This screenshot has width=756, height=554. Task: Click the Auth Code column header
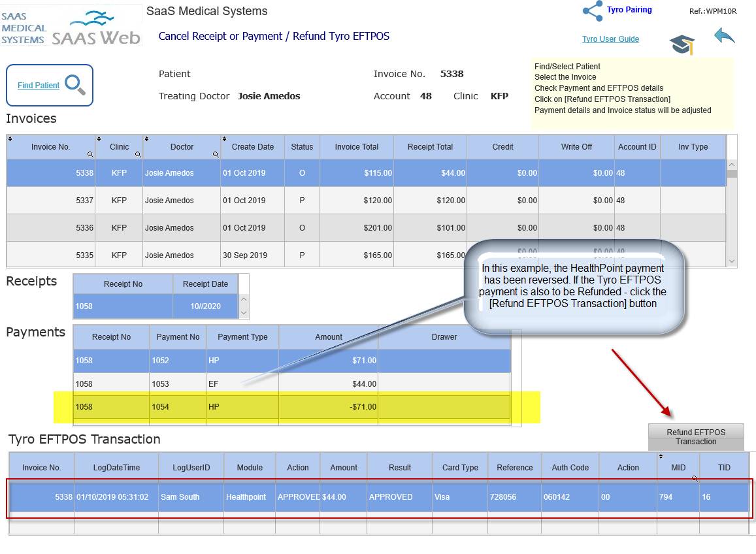click(570, 468)
